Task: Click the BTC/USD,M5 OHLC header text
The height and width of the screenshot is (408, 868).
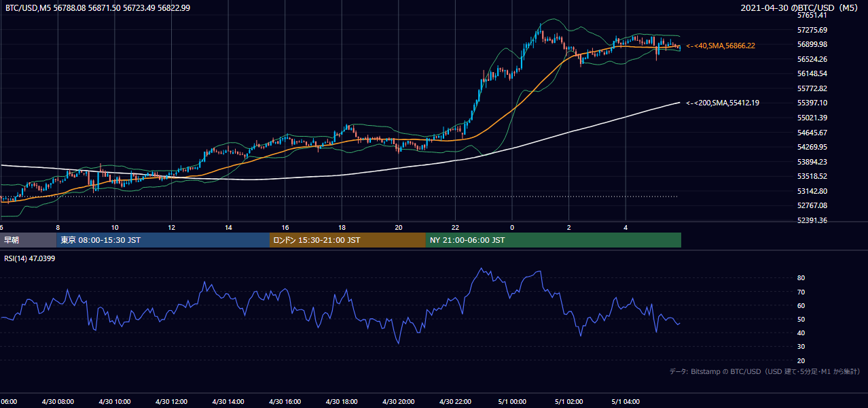Action: click(x=97, y=7)
